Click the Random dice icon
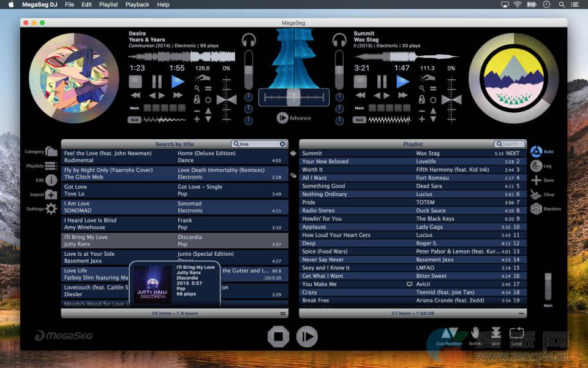Viewport: 588px width, 368px height. coord(536,209)
